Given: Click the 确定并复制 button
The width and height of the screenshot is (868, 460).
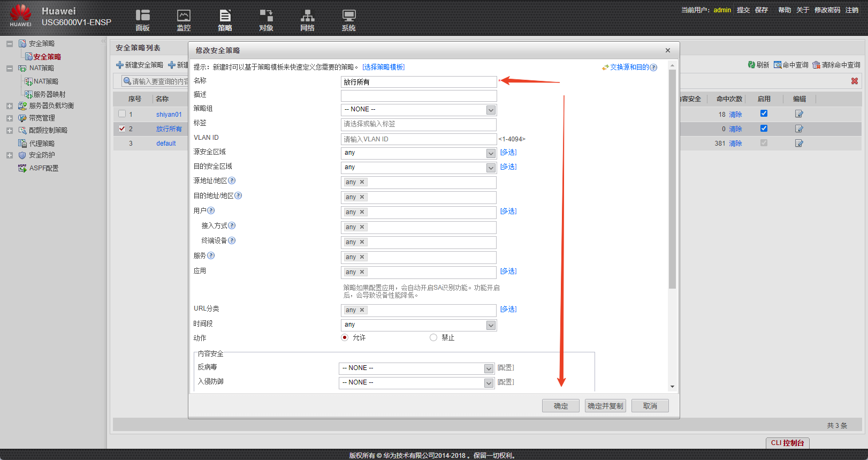Looking at the screenshot, I should pos(605,406).
